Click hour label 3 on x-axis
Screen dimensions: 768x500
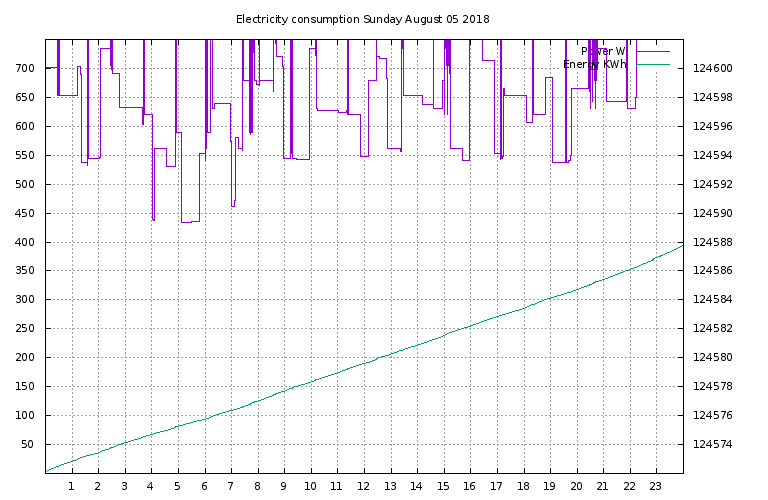tap(124, 486)
